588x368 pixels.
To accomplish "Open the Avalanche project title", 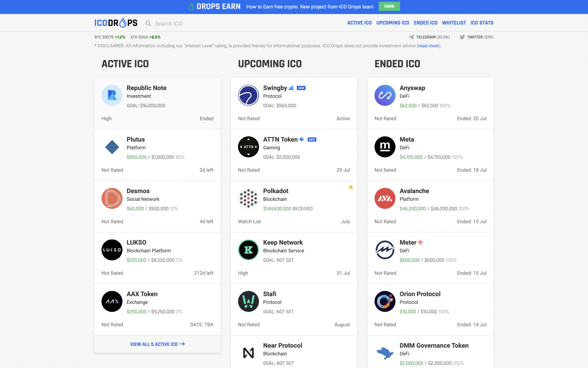I will (414, 191).
